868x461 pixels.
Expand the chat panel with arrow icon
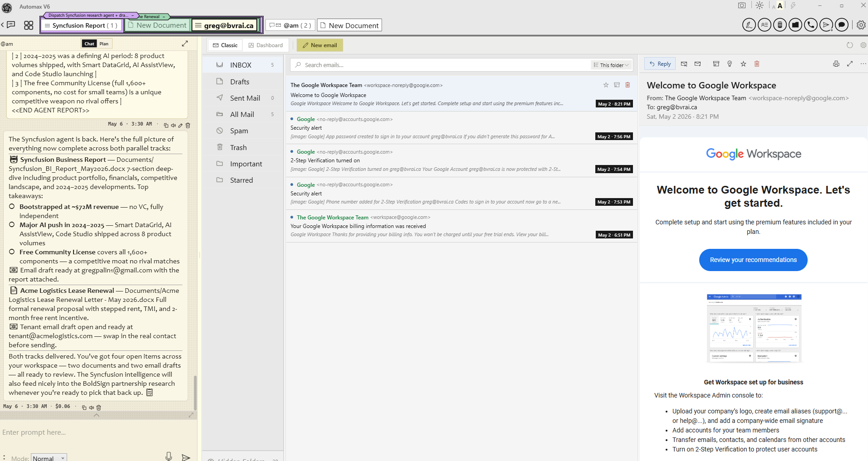tap(185, 44)
